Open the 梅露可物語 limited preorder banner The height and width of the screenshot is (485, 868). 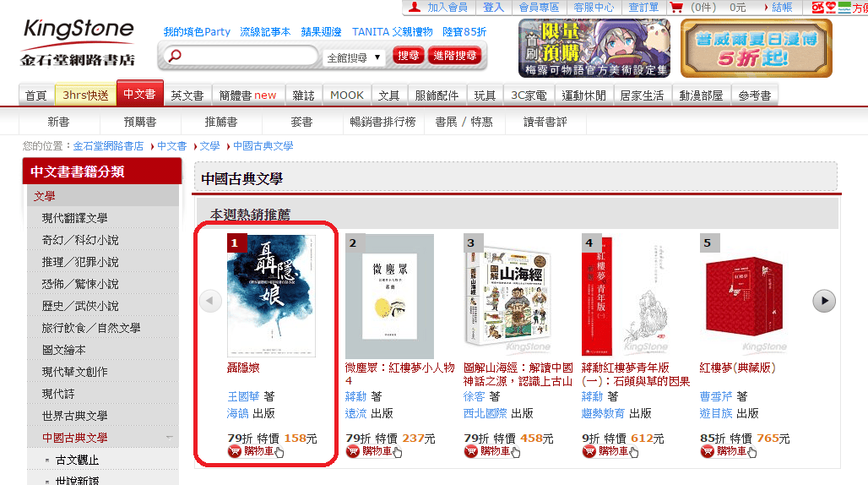[594, 48]
